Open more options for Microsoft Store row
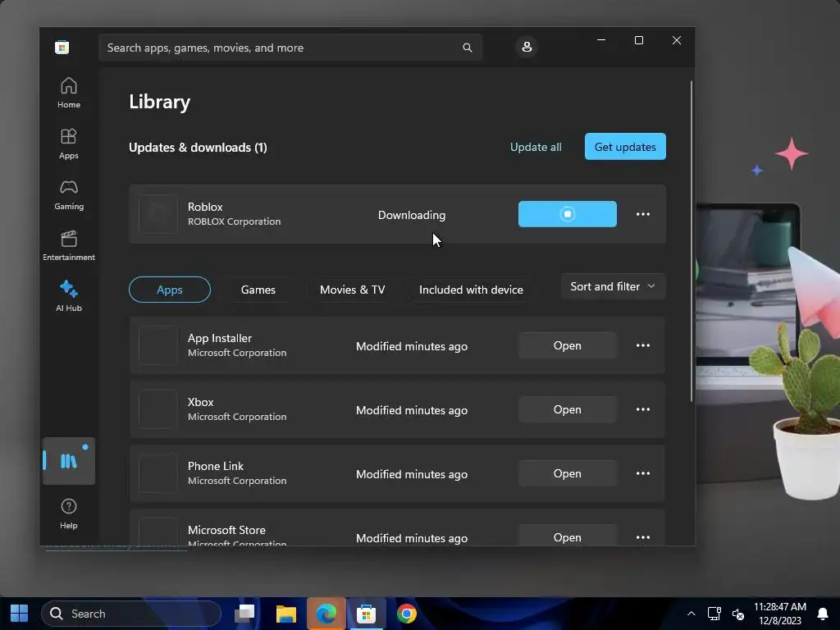Image resolution: width=840 pixels, height=630 pixels. tap(643, 537)
